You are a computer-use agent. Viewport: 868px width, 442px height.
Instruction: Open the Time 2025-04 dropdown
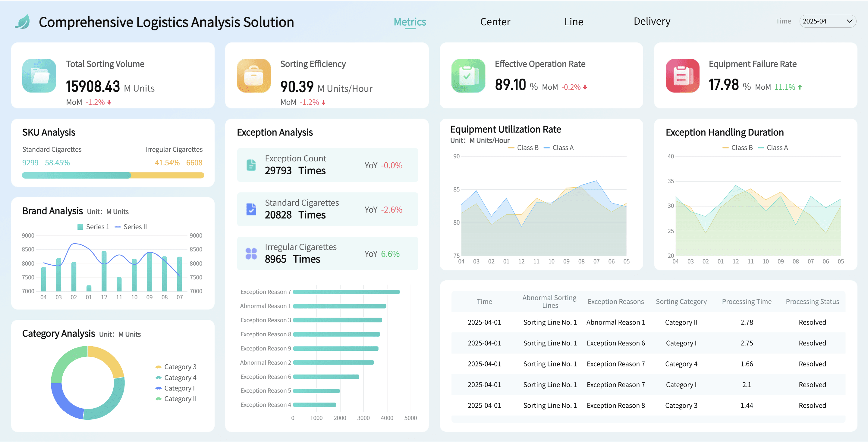tap(828, 21)
